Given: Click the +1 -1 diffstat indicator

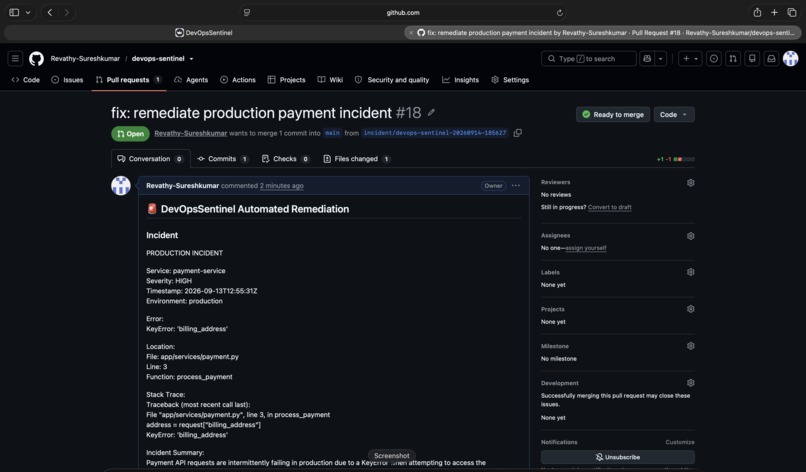Looking at the screenshot, I should pos(675,159).
